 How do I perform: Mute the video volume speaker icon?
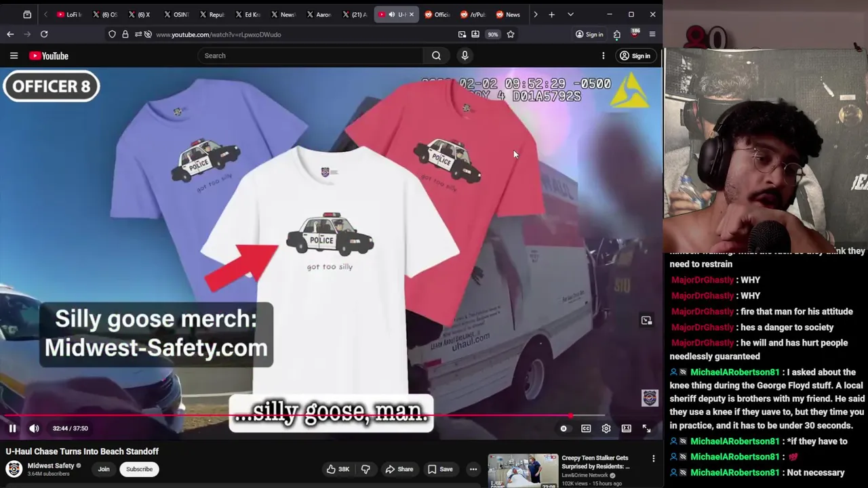click(34, 428)
